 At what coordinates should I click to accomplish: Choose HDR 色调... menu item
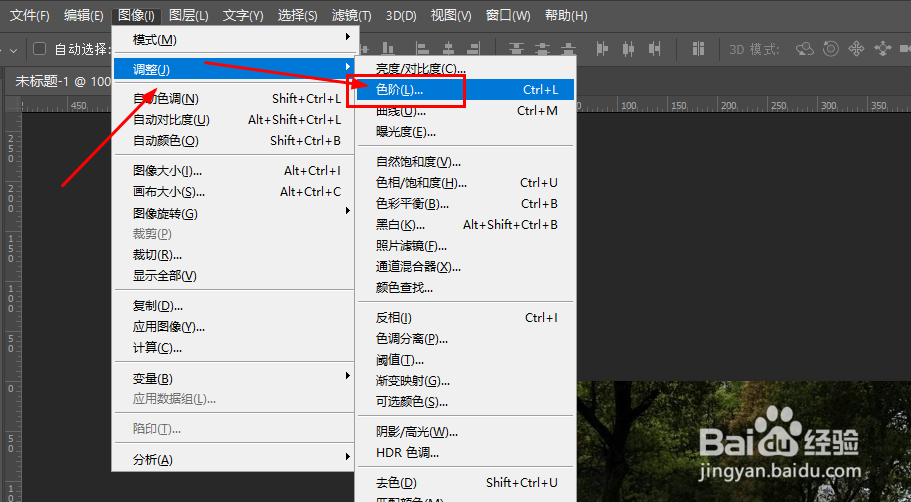point(465,453)
